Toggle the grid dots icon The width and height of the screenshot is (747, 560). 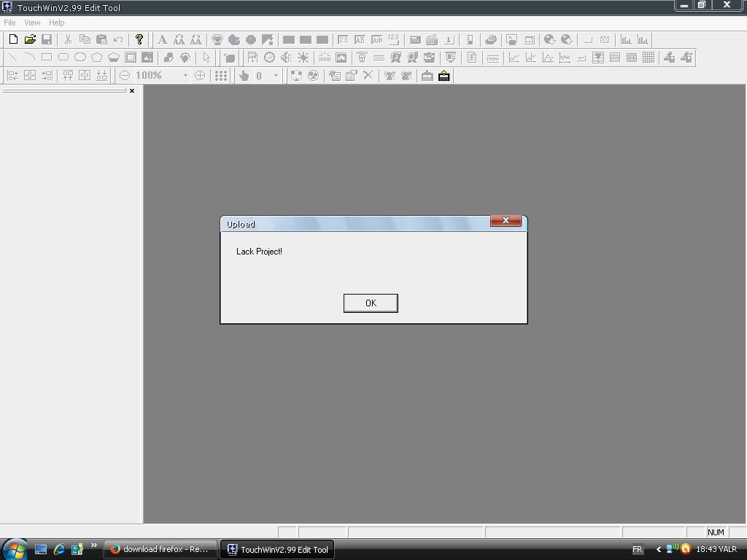(x=220, y=75)
